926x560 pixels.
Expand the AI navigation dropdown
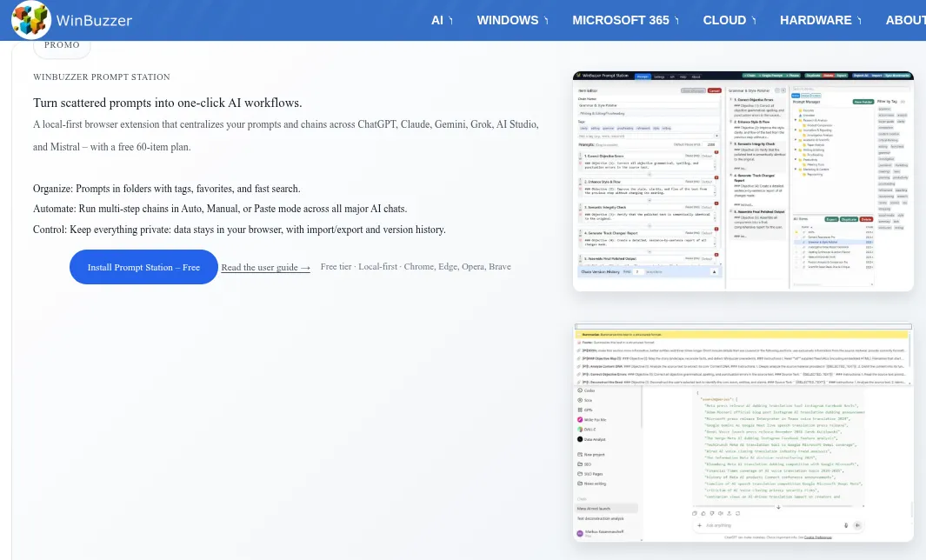(442, 20)
